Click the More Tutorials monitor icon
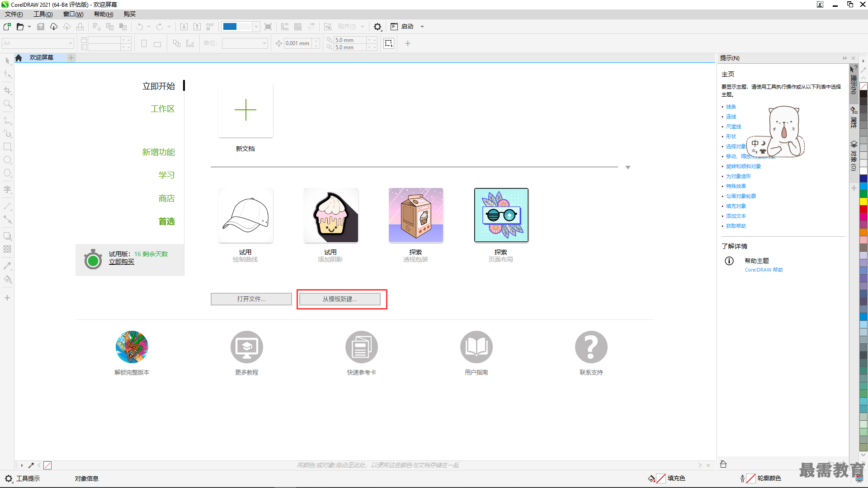The image size is (868, 488). click(247, 347)
